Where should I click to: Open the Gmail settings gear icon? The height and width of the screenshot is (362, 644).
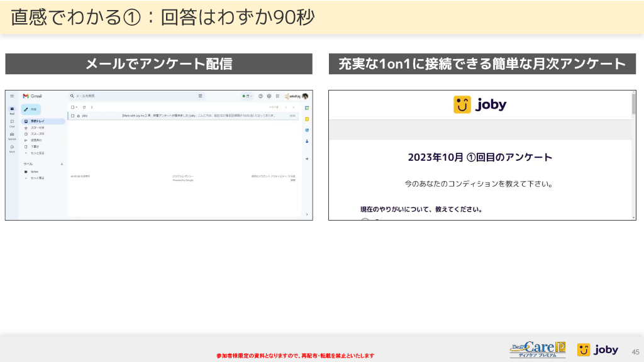pos(269,96)
